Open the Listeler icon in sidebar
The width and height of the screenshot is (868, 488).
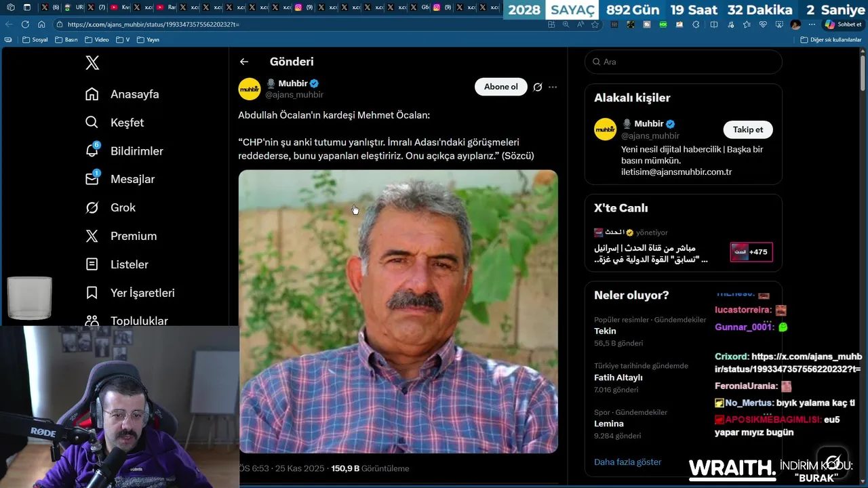[92, 264]
